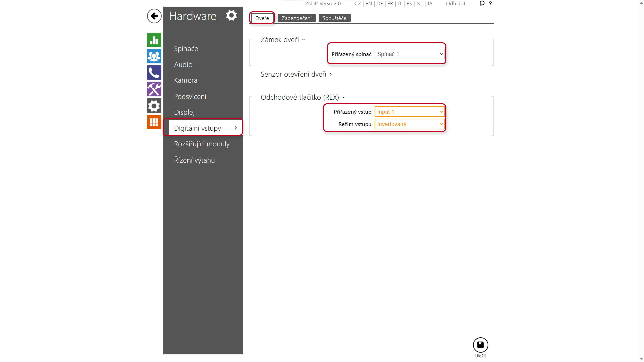Click Odhlásit to log out
644x362 pixels.
[x=455, y=4]
